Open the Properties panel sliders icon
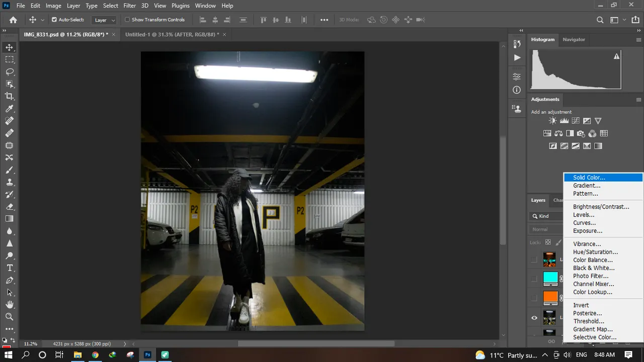 pyautogui.click(x=517, y=77)
